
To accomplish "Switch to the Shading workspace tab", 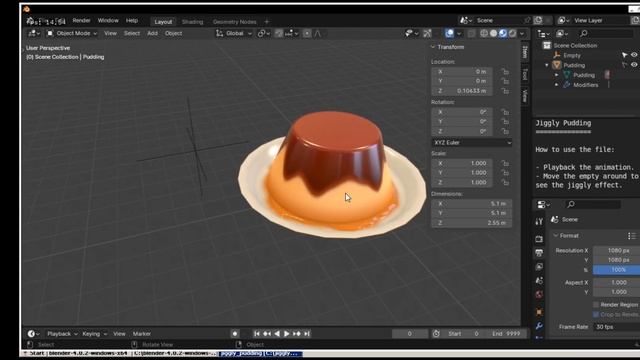I will point(192,22).
